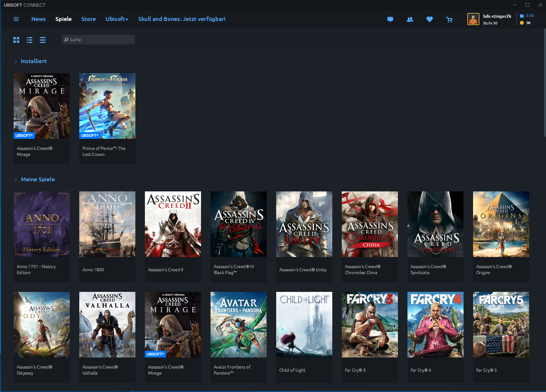Click the Ubisoft coins 50 icon
Image resolution: width=546 pixels, height=392 pixels.
[522, 23]
